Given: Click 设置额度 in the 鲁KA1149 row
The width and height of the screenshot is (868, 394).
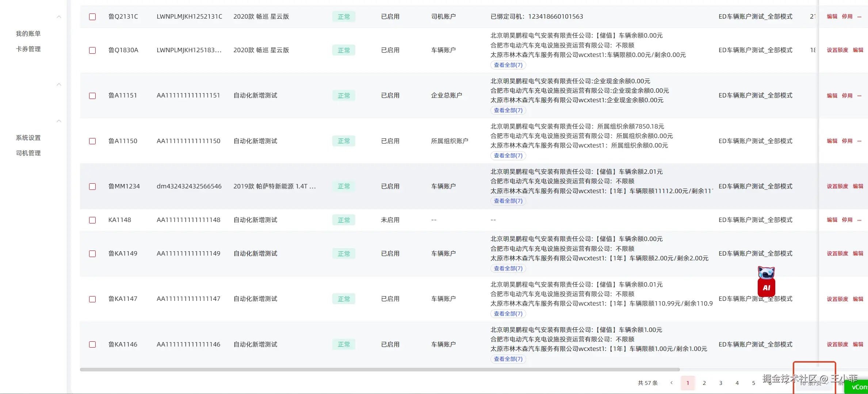Looking at the screenshot, I should [x=837, y=253].
